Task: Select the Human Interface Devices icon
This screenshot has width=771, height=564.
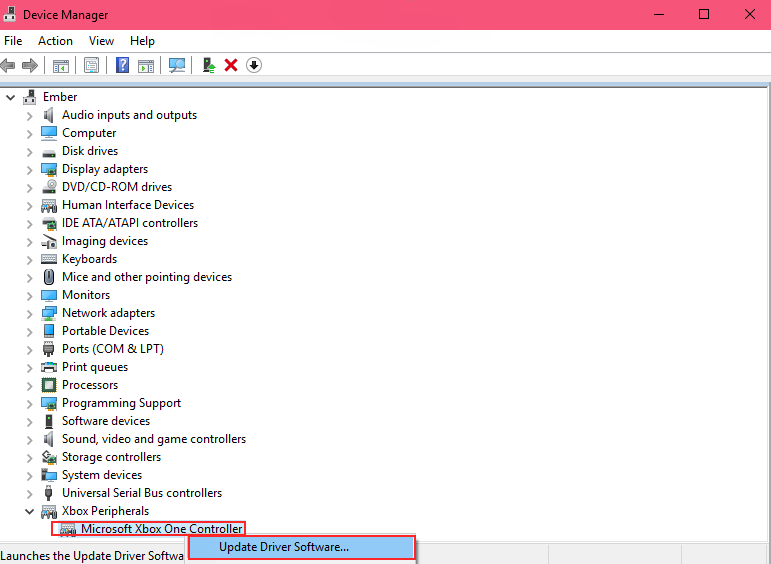Action: pos(49,206)
